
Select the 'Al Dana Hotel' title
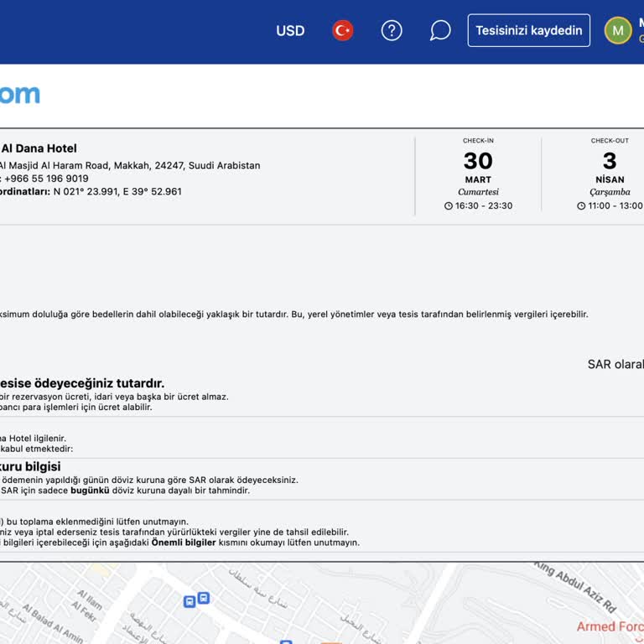point(39,148)
